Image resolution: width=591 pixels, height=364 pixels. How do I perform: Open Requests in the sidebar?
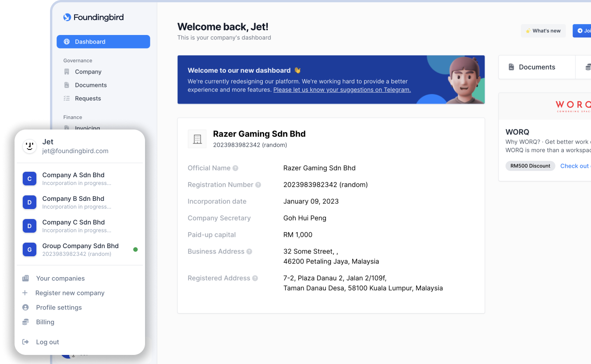pyautogui.click(x=88, y=99)
